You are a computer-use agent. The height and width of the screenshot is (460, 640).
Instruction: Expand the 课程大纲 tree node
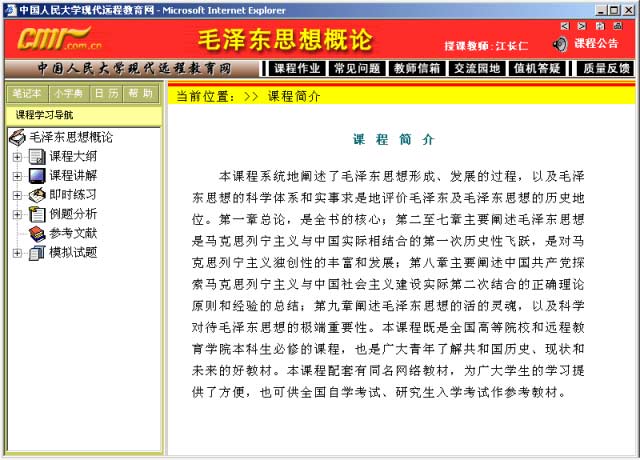(17, 157)
